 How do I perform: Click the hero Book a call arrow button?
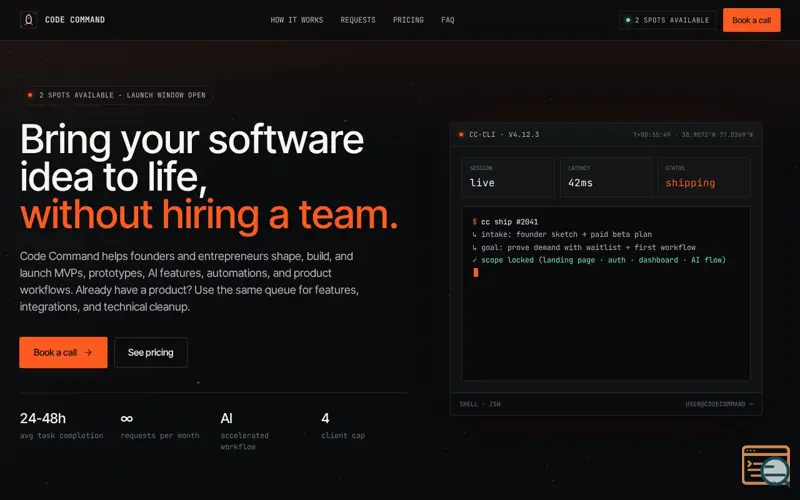63,352
